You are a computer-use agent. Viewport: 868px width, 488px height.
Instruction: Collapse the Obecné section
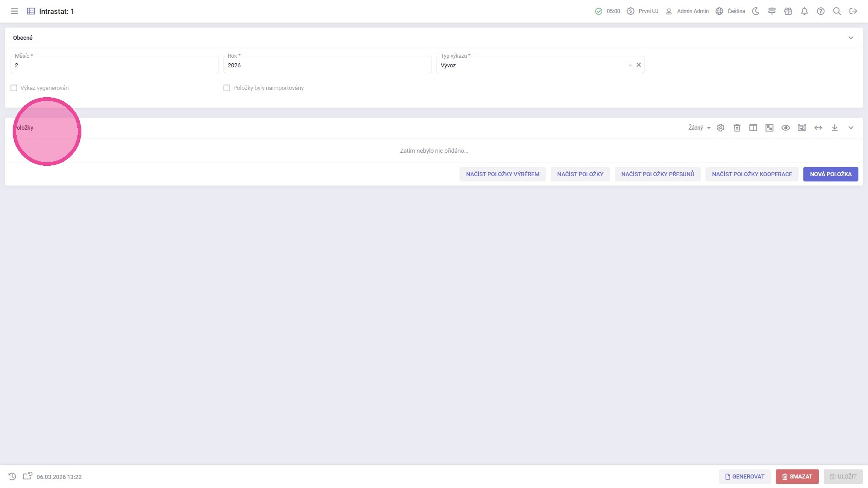pyautogui.click(x=851, y=38)
